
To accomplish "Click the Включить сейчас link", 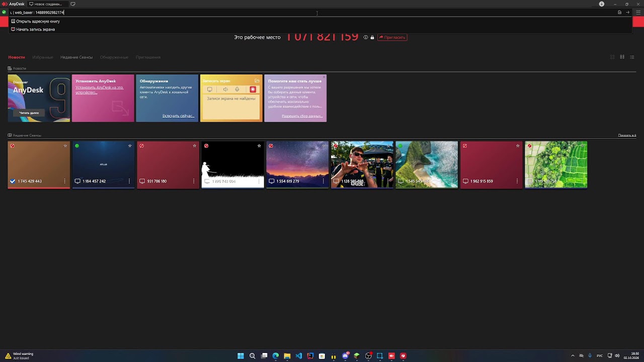I will [178, 116].
